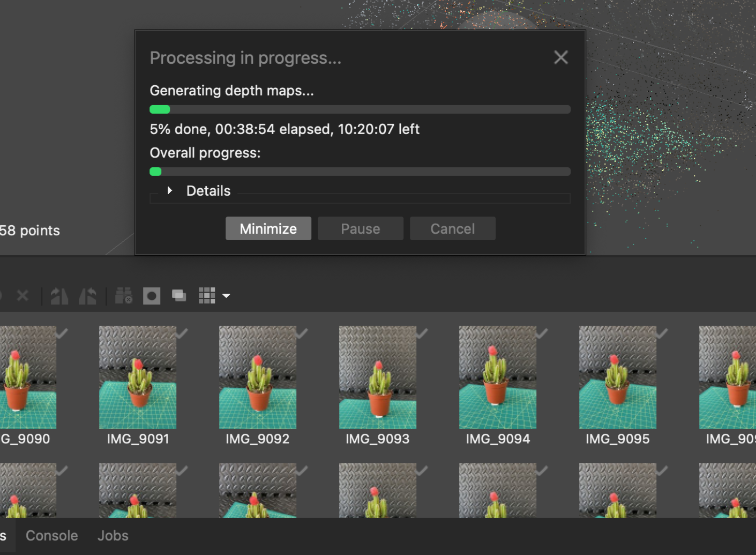This screenshot has width=756, height=555.
Task: Open the view mode dropdown arrow beside the grid icon
Action: tap(226, 295)
